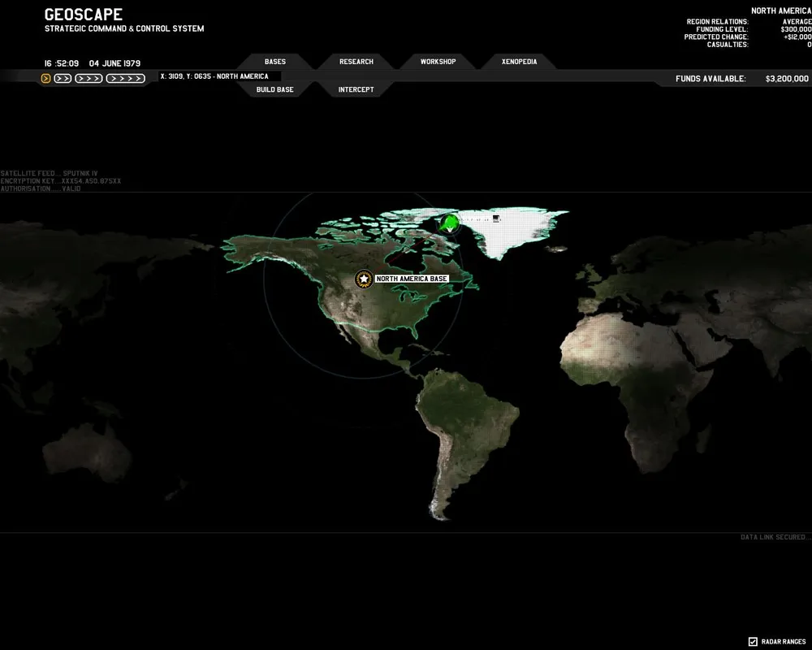This screenshot has height=650, width=812.
Task: Open the Research tab
Action: (x=356, y=62)
